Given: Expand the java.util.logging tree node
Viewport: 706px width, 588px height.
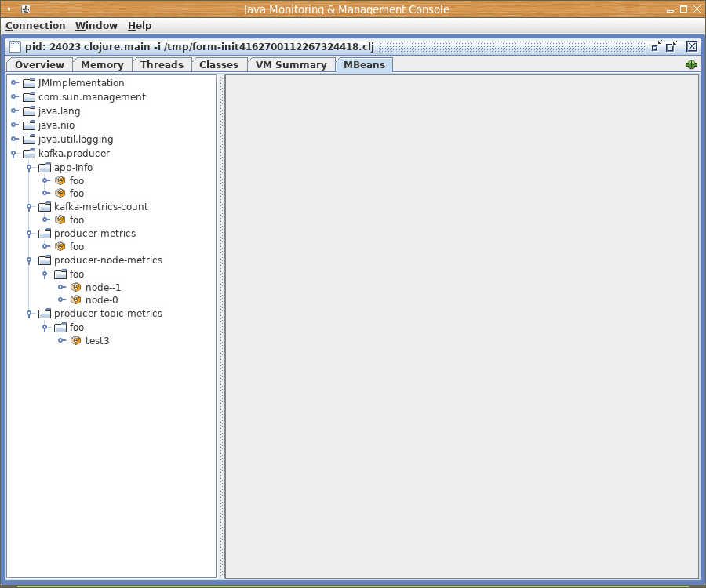Looking at the screenshot, I should pos(15,139).
